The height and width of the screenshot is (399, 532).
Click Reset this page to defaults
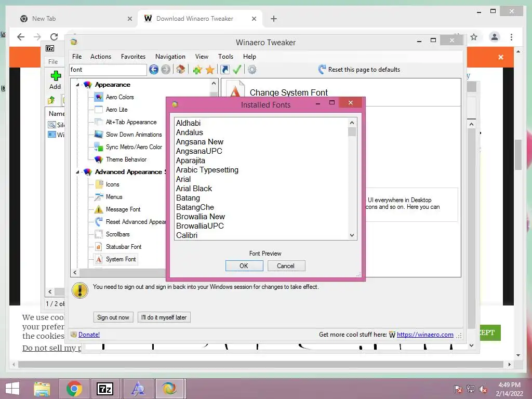360,70
